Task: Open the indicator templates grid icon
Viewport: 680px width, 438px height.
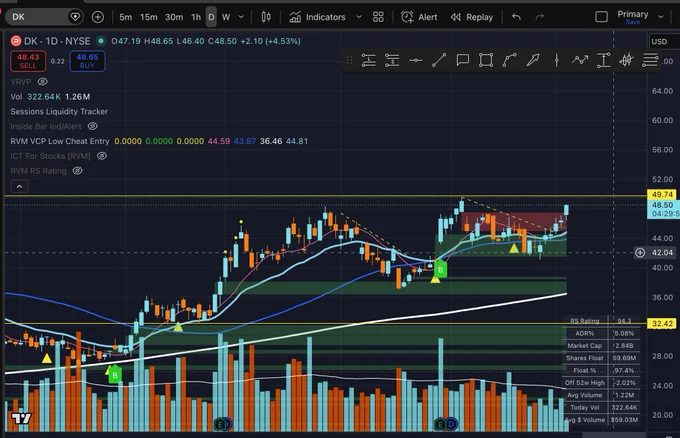Action: point(378,17)
